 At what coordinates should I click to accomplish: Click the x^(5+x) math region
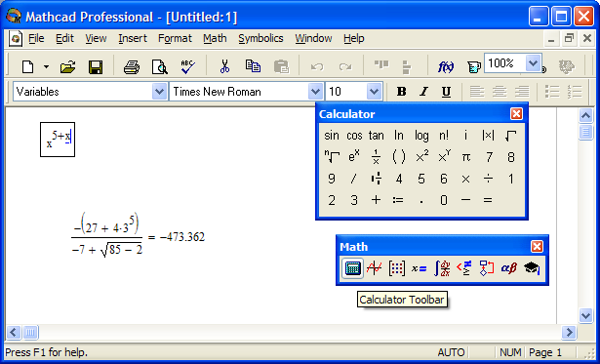(x=58, y=140)
